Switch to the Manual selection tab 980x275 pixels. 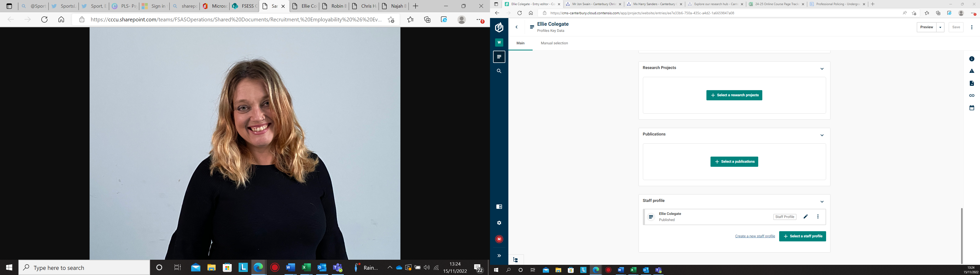[x=554, y=43]
